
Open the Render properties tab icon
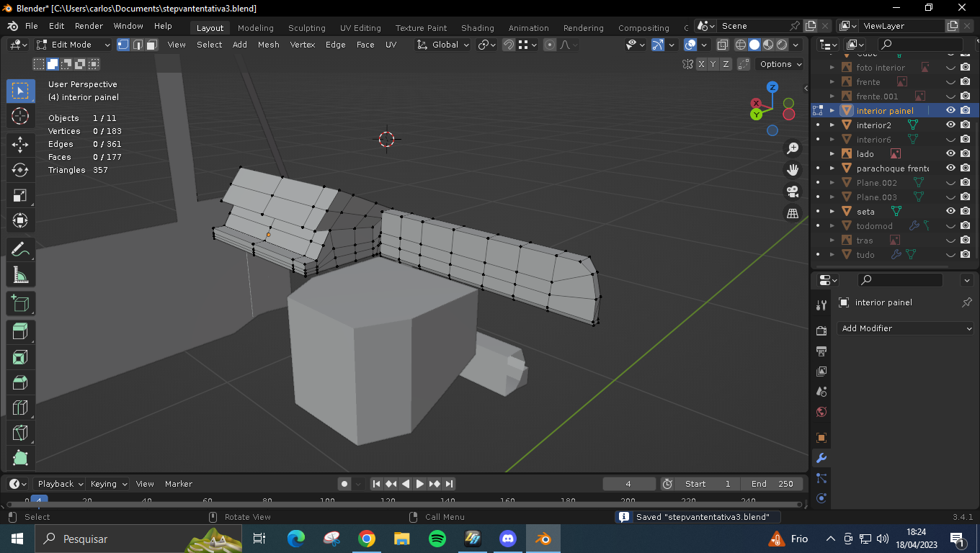821,331
